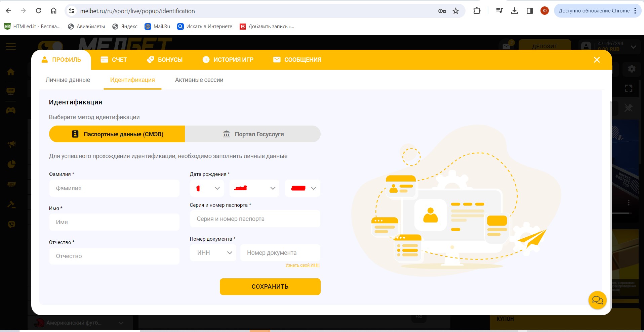
Task: Select Паспортные данные (СМЭВ) identification method
Action: 117,134
